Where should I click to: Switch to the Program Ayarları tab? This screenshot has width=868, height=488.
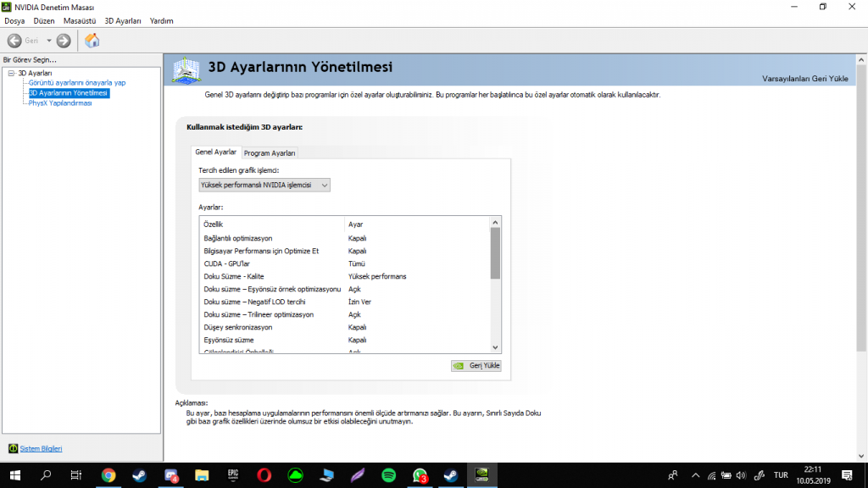tap(270, 153)
